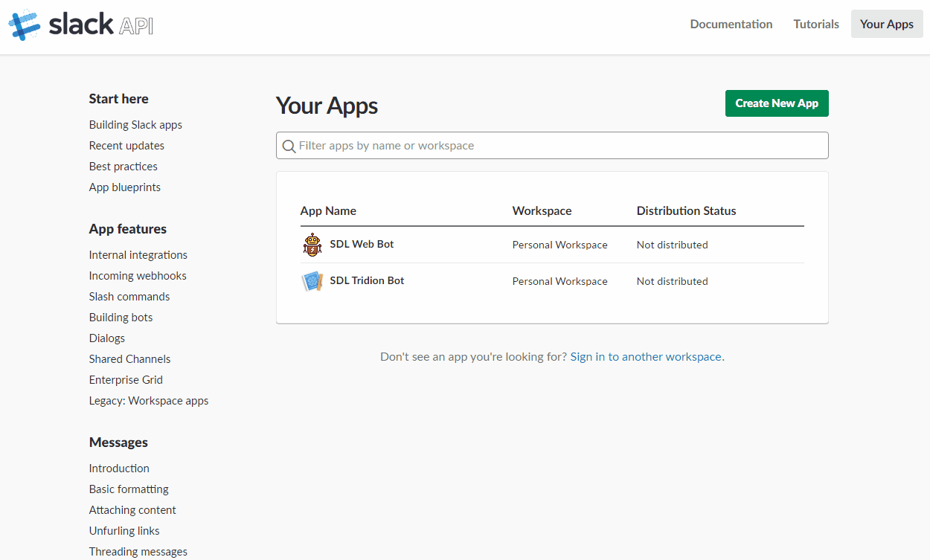930x560 pixels.
Task: Go to Unfurling links page
Action: pos(124,531)
